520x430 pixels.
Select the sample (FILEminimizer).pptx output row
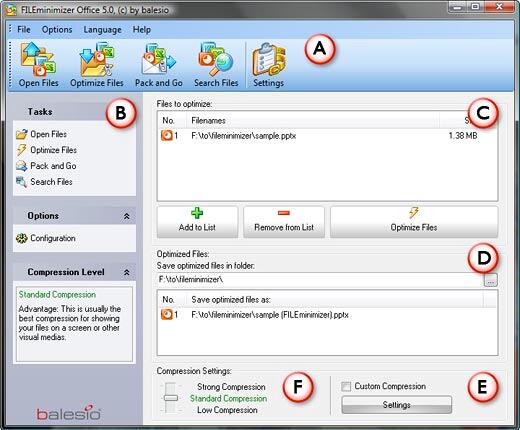[x=327, y=314]
